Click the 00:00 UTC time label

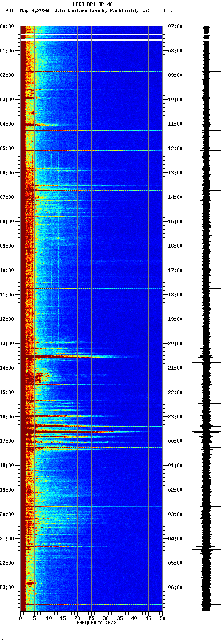point(175,441)
